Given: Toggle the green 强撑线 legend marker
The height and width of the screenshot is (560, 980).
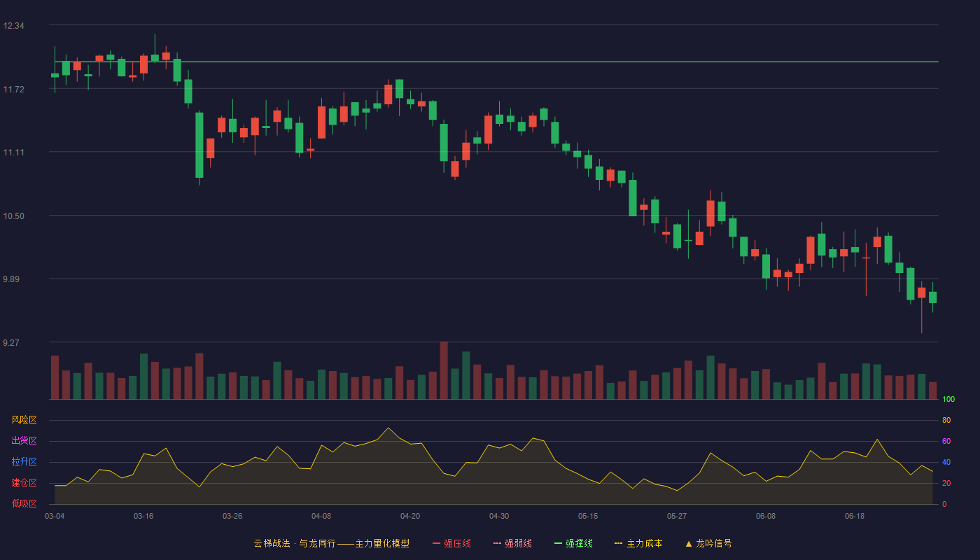Looking at the screenshot, I should (559, 543).
